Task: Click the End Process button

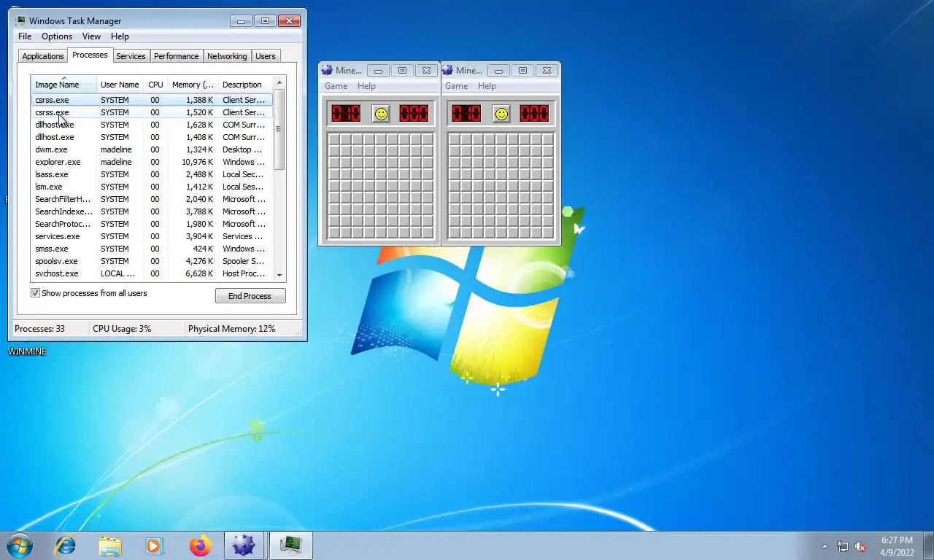Action: pos(250,296)
